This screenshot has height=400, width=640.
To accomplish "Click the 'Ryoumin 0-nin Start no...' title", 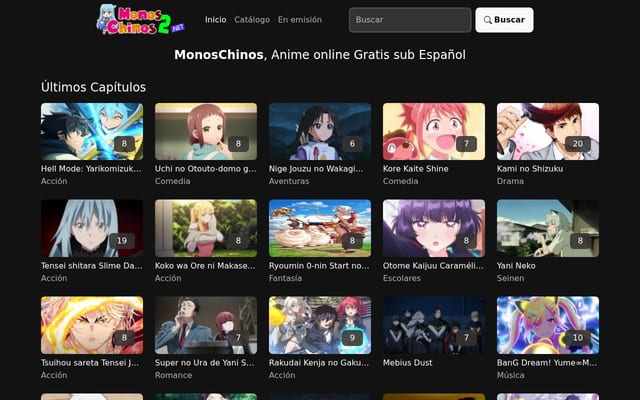I will [319, 266].
